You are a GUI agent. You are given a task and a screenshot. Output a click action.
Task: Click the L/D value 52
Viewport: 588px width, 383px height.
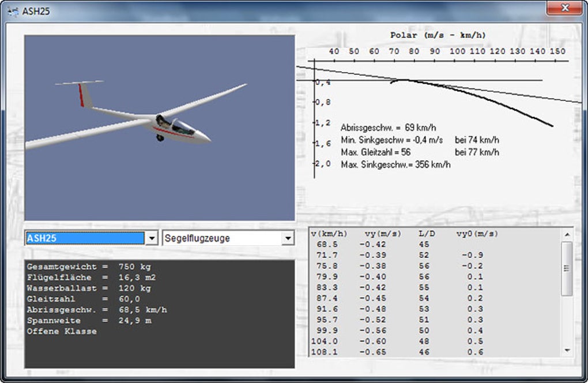pos(424,255)
